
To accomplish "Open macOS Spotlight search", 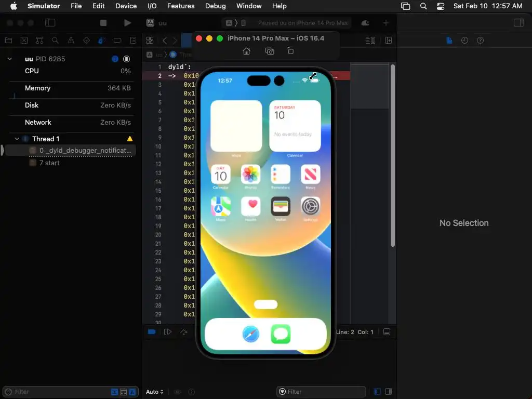I will pyautogui.click(x=423, y=6).
